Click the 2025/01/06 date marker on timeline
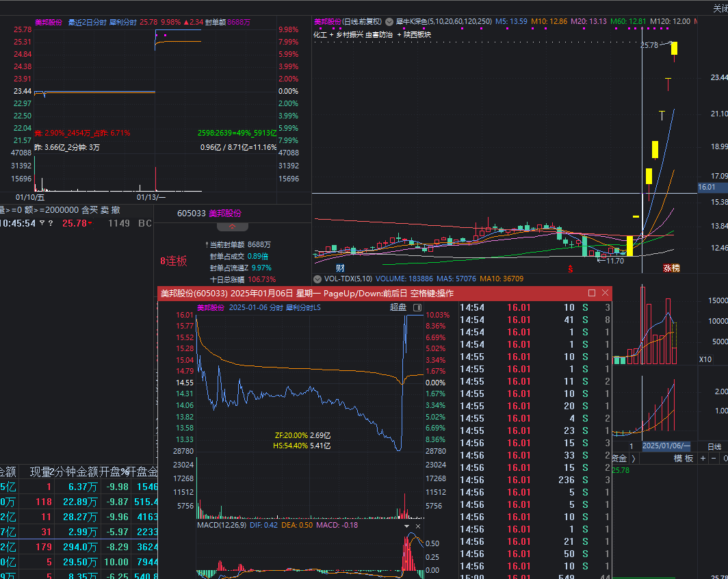 coord(665,446)
